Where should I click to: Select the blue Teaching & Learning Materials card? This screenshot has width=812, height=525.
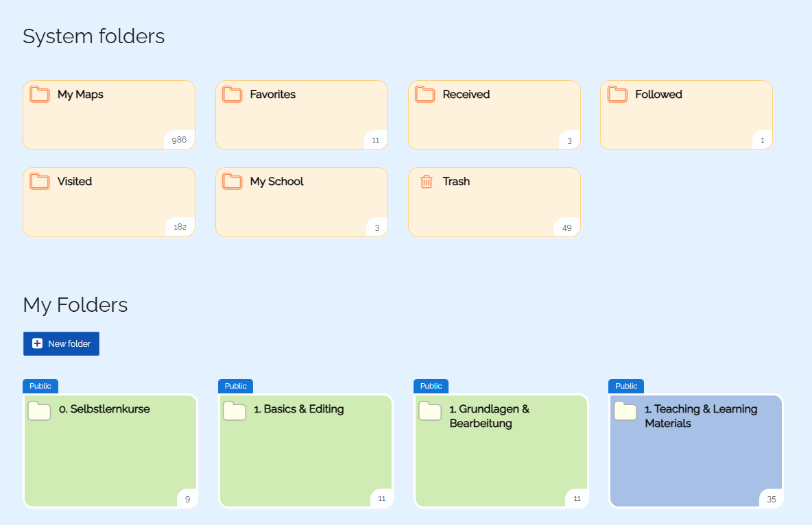[696, 451]
